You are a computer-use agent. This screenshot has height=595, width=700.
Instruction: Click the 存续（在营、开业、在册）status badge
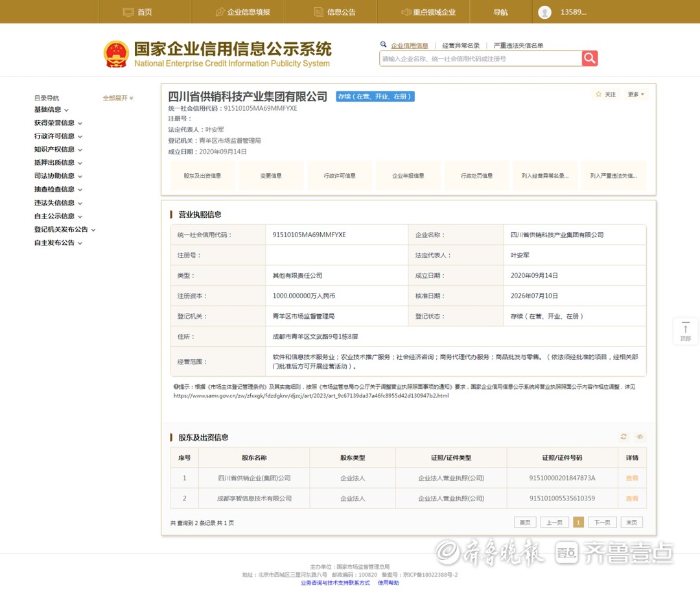(x=375, y=97)
